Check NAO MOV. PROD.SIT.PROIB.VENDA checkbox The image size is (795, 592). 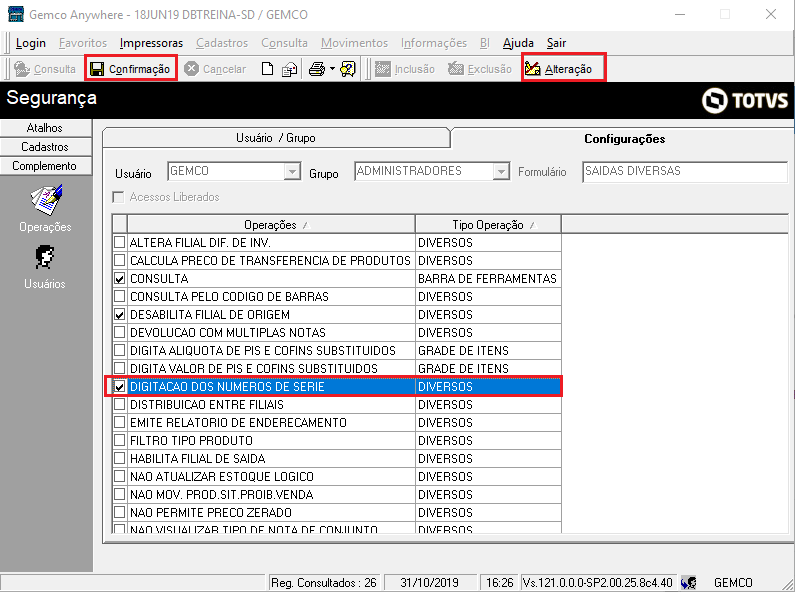point(120,495)
